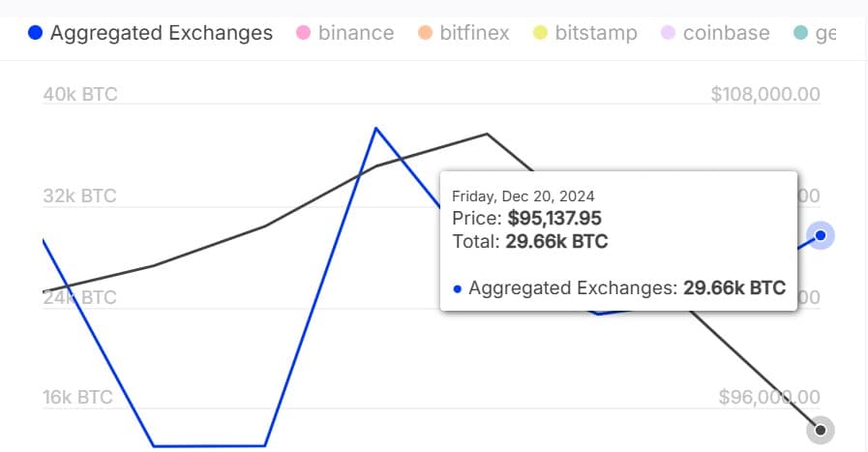
Task: Click the 40k BTC axis label
Action: [x=80, y=95]
